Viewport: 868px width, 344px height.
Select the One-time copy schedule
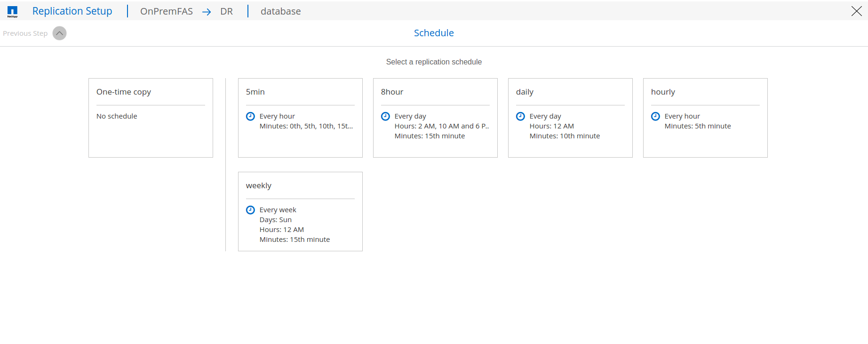(x=124, y=92)
